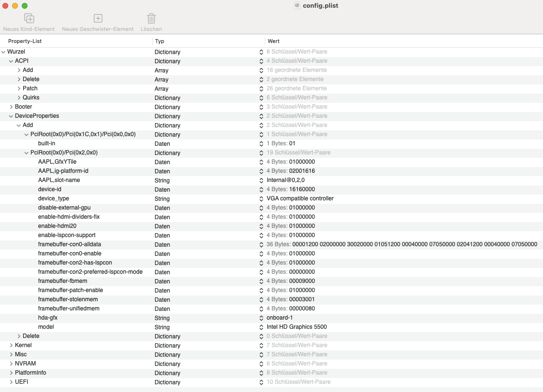Collapse the Wurzel root node
This screenshot has width=543, height=392.
[3, 52]
